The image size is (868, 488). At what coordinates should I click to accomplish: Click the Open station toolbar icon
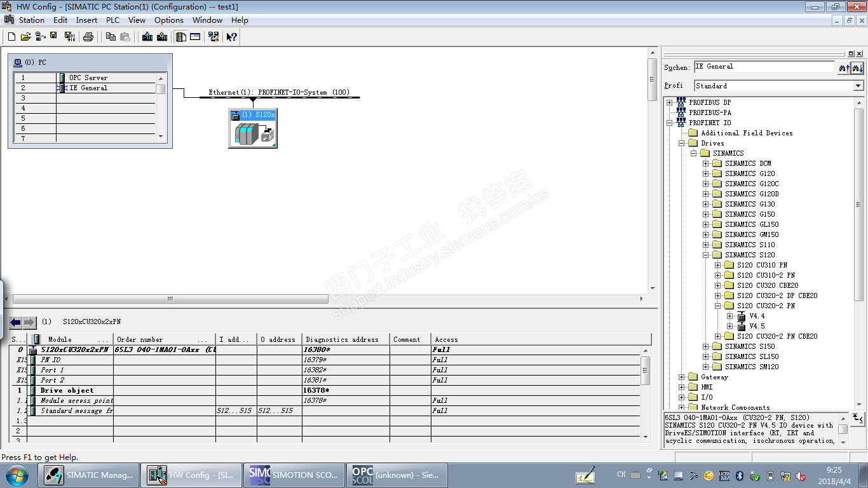coord(25,37)
